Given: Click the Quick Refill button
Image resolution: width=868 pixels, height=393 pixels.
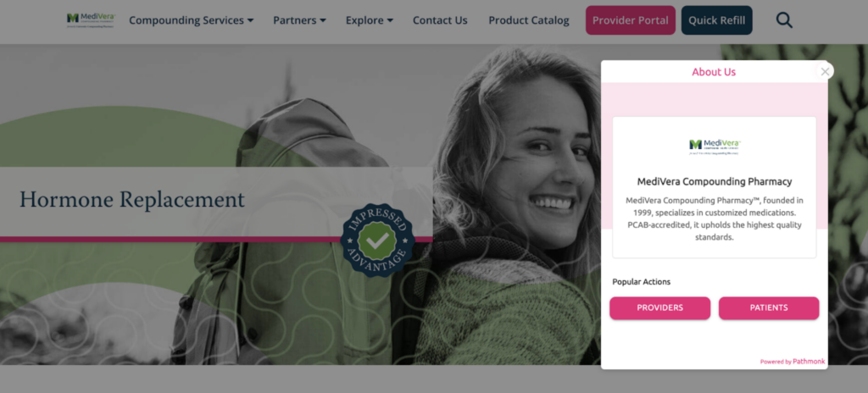Looking at the screenshot, I should 717,20.
